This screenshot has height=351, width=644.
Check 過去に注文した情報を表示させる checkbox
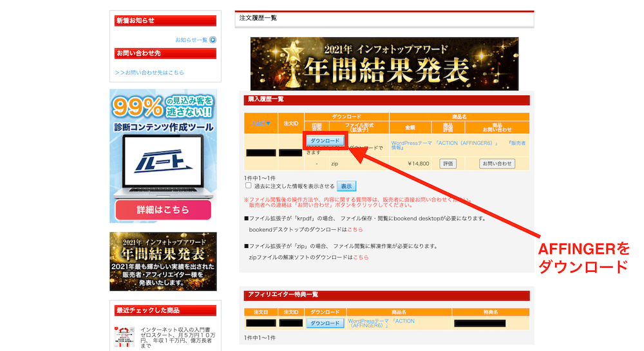pos(248,185)
